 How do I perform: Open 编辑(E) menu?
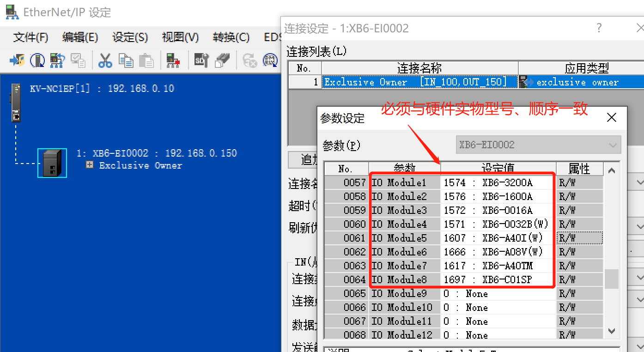(80, 37)
